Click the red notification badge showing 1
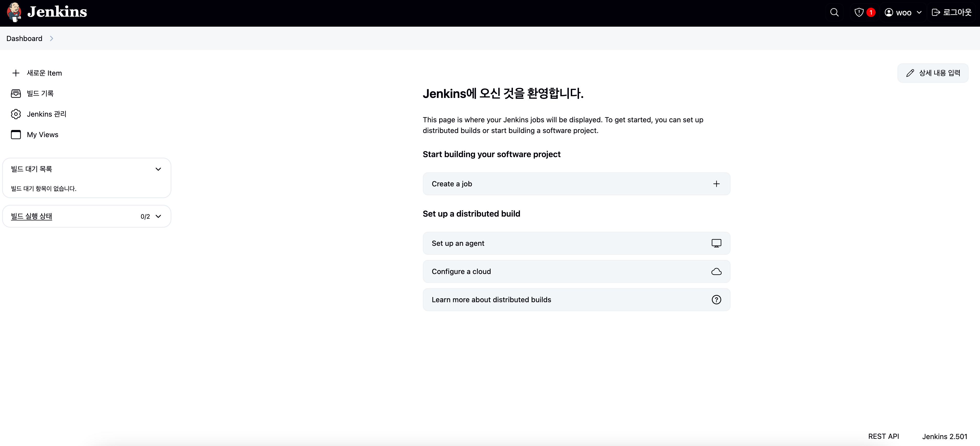 (871, 13)
